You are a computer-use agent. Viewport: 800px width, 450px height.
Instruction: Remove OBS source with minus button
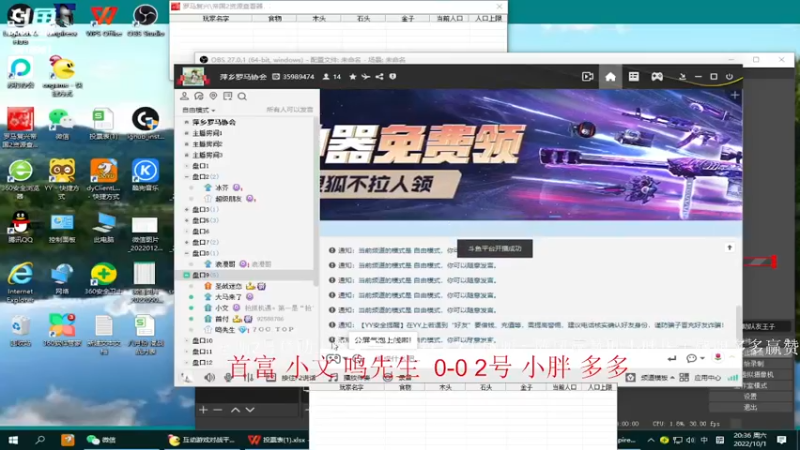click(218, 410)
